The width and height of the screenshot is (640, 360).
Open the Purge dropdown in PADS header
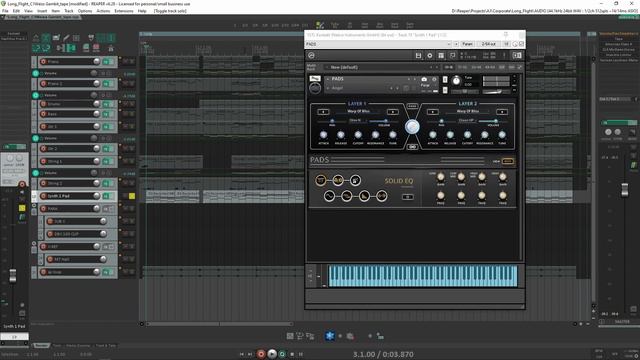click(x=426, y=85)
